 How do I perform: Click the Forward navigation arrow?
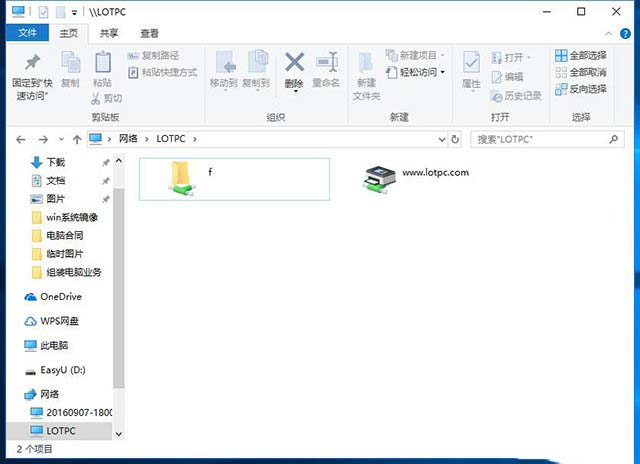click(43, 140)
